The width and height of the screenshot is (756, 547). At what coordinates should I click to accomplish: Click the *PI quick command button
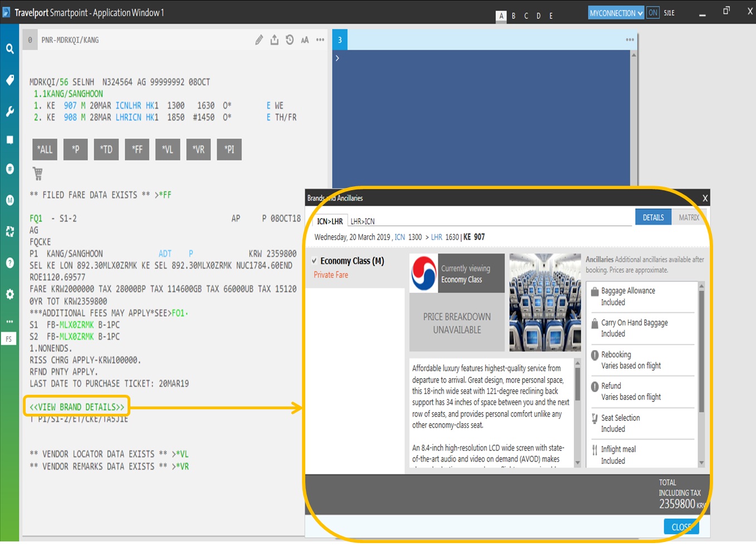(x=229, y=149)
